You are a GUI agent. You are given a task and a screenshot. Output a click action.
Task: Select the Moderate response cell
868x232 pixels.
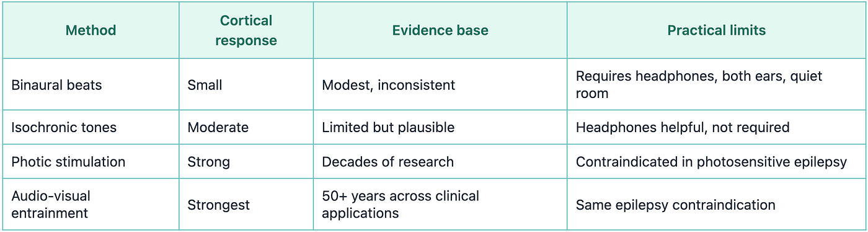pos(246,127)
